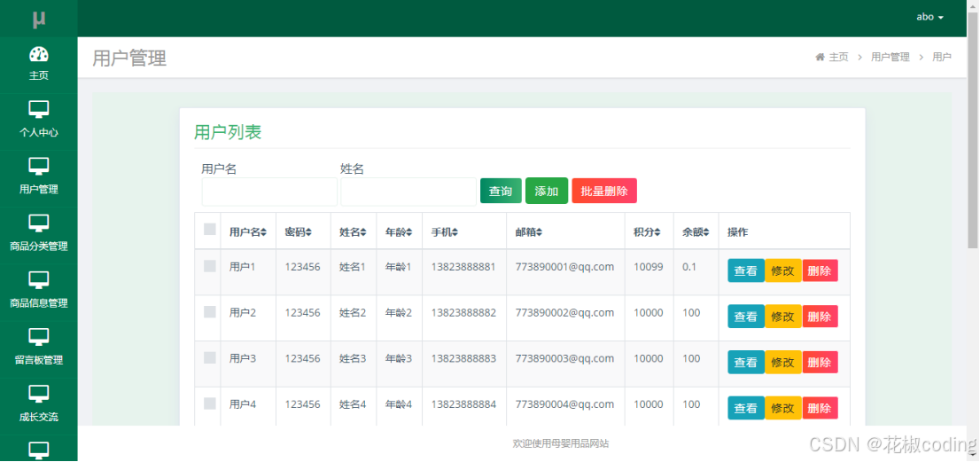980x462 pixels.
Task: Click the μ logo in top-left corner
Action: click(39, 19)
